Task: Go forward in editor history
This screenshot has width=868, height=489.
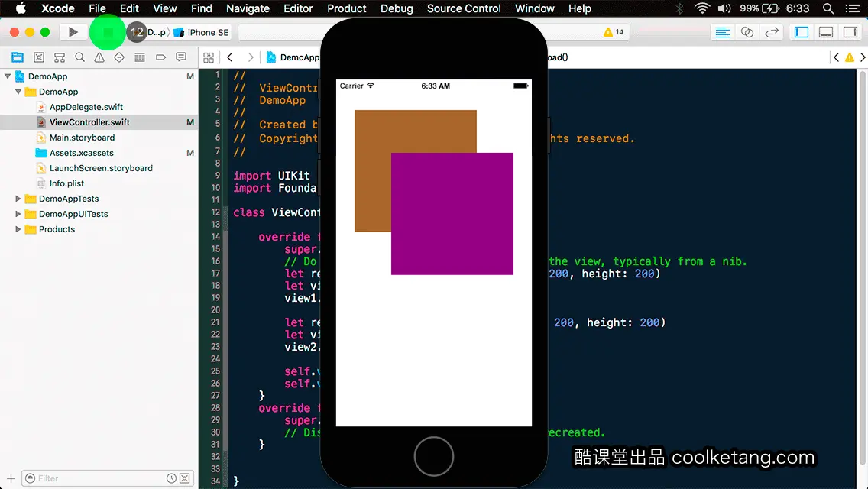Action: point(250,57)
